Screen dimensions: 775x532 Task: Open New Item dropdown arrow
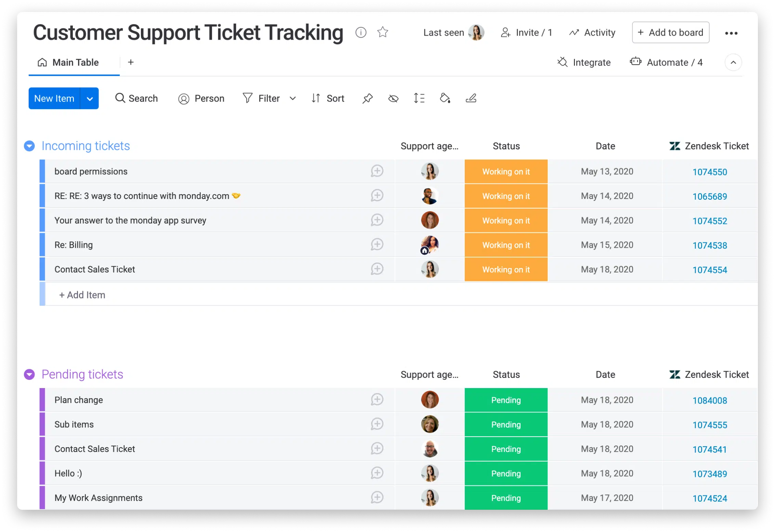pyautogui.click(x=90, y=98)
